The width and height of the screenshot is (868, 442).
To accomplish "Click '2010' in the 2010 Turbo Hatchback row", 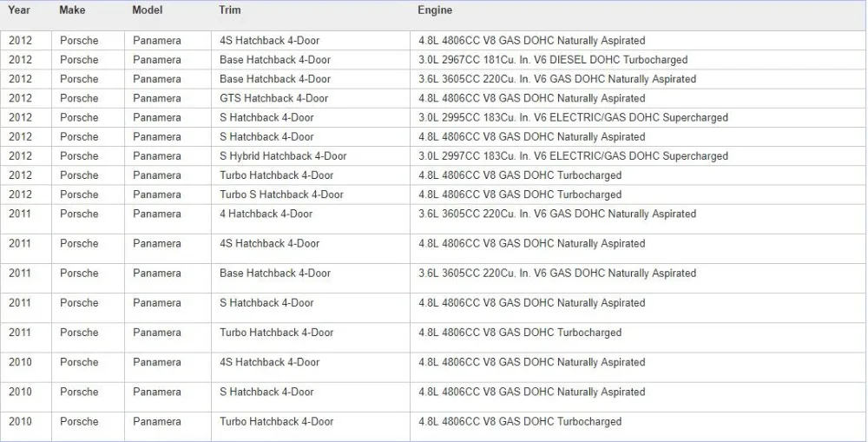I will pyautogui.click(x=21, y=421).
